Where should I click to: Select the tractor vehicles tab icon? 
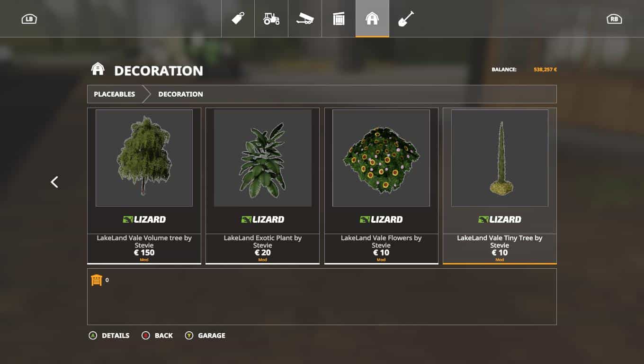(271, 18)
